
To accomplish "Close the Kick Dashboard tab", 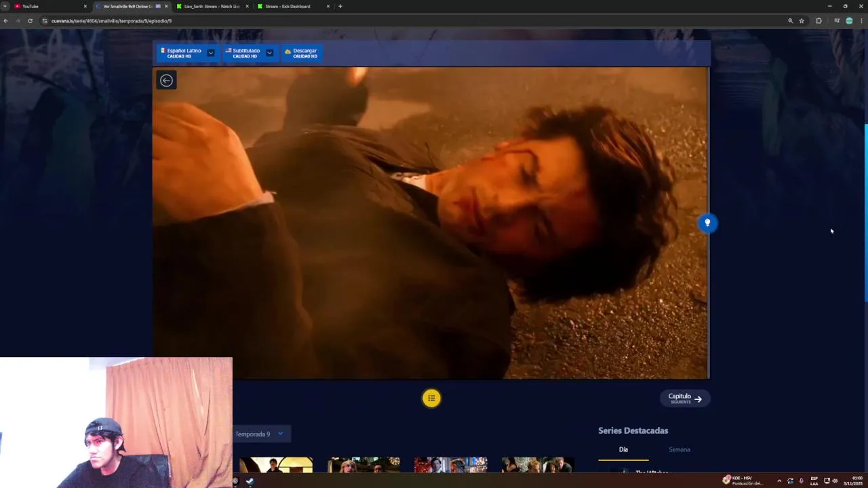I will click(x=328, y=6).
